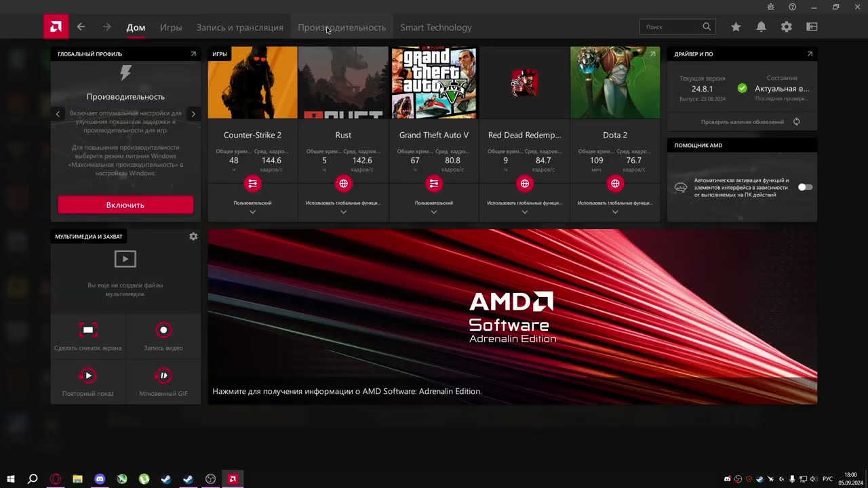Screen dimensions: 868x488
Task: Expand Dota 2 profile dropdown chevron
Action: tap(615, 212)
